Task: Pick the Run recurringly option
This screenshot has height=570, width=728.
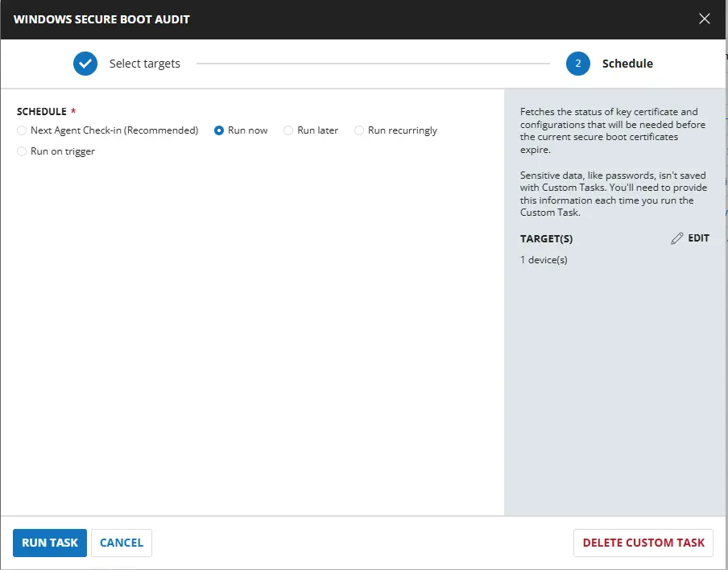Action: (359, 130)
